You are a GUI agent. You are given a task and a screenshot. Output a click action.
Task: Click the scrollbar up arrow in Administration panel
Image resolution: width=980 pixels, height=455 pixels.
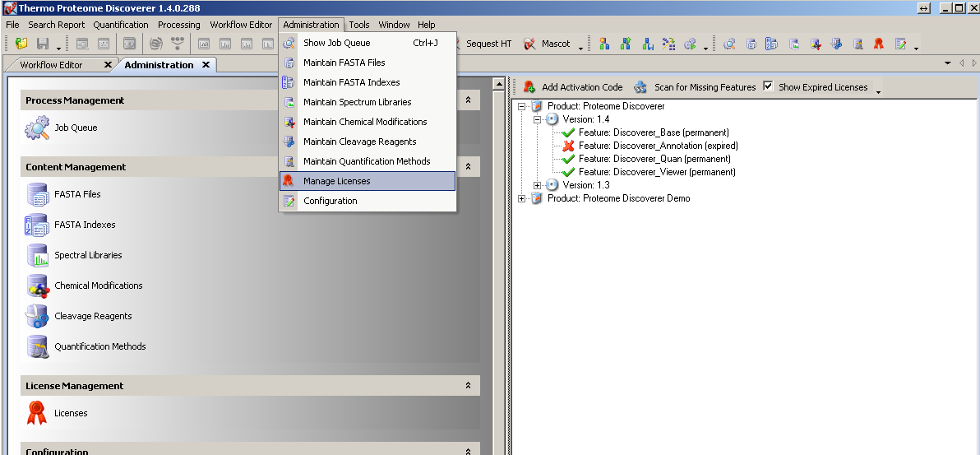499,84
